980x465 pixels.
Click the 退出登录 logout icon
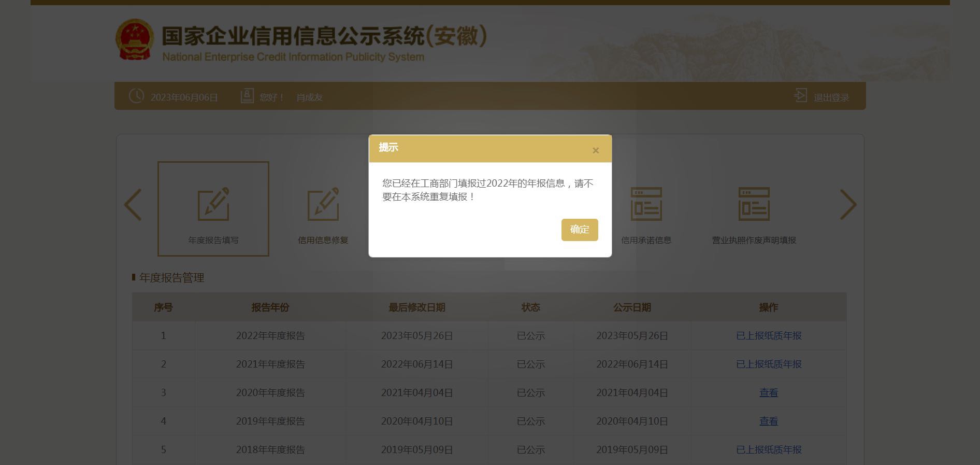coord(800,96)
